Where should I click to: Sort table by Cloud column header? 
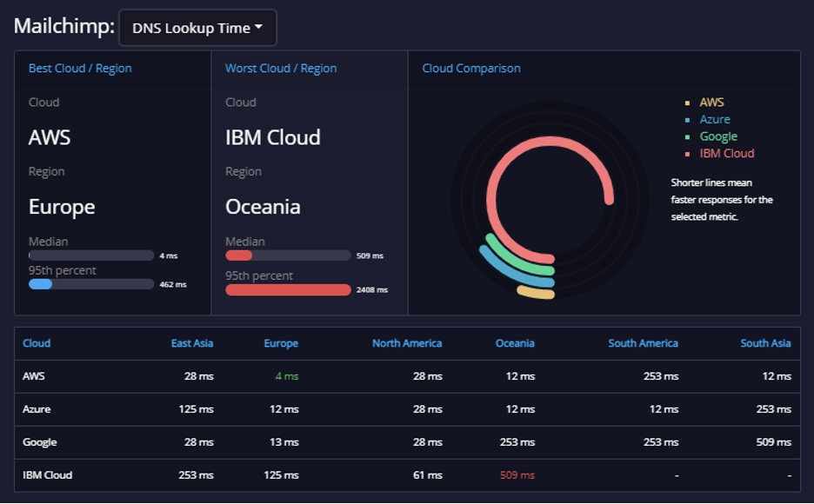(37, 343)
